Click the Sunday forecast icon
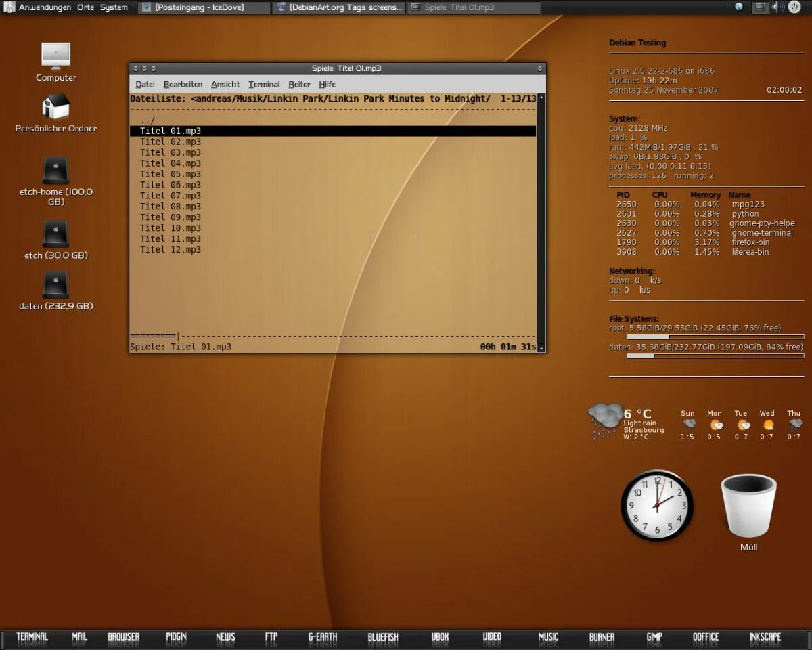 tap(688, 425)
